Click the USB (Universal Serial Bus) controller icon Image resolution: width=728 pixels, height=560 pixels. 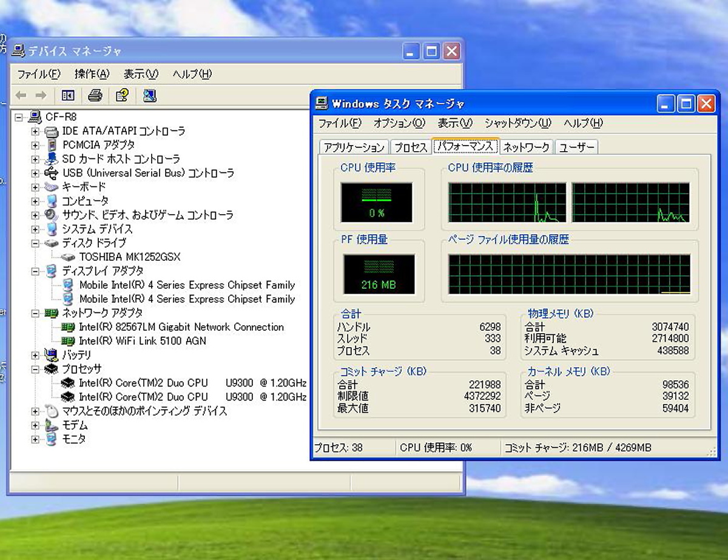click(x=52, y=173)
